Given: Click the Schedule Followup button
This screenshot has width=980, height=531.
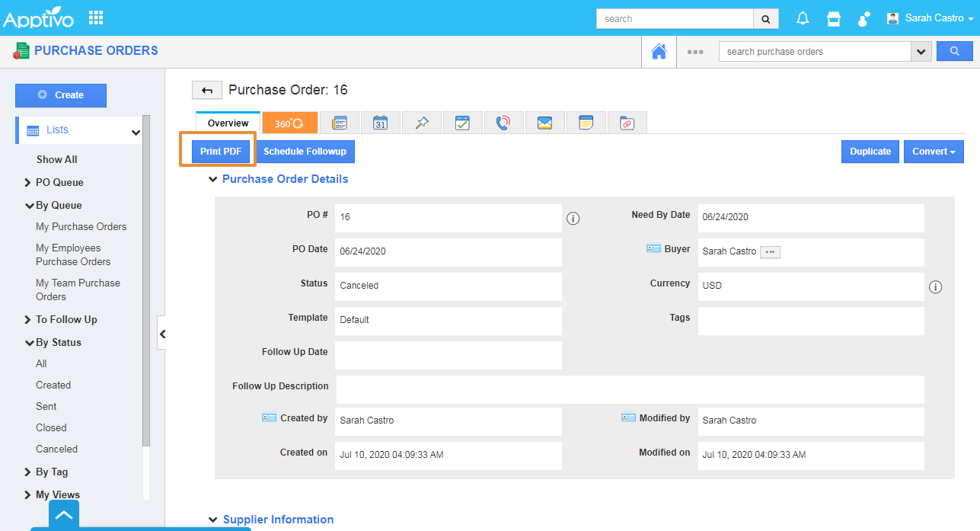Looking at the screenshot, I should click(305, 152).
